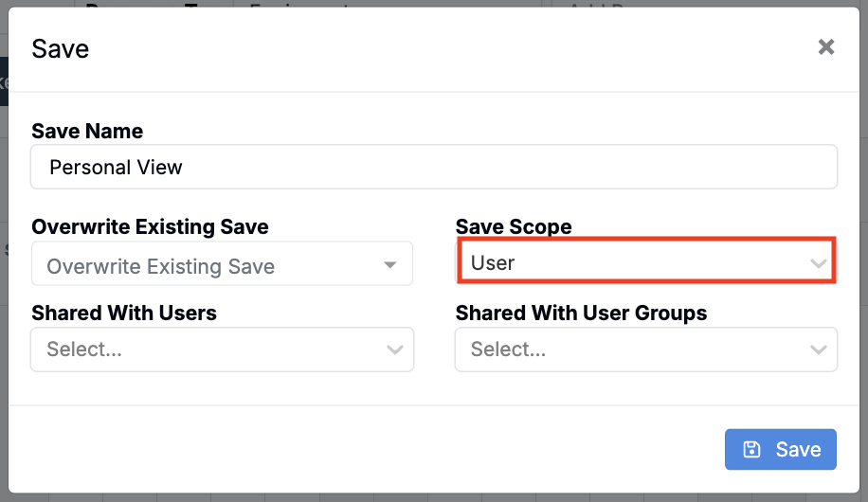This screenshot has height=502, width=868.
Task: Click the floppy disk icon on Save
Action: tap(751, 449)
